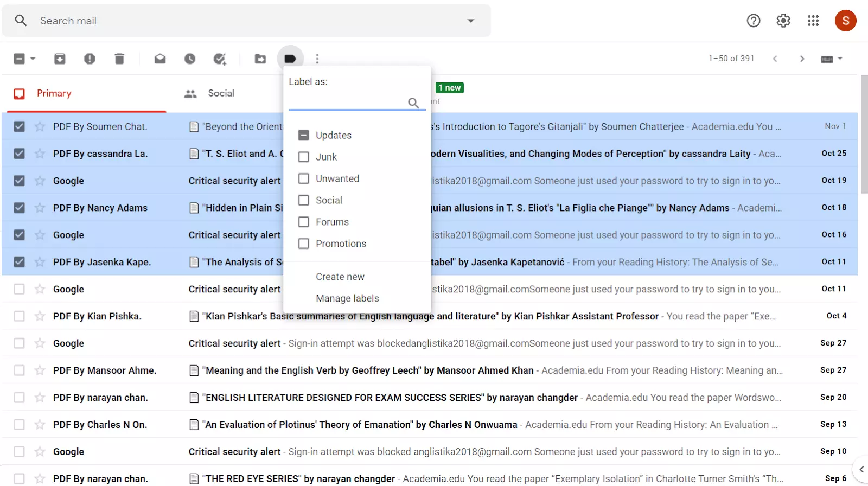The image size is (868, 486).
Task: Click the mail list vertical scrollbar
Action: (x=864, y=134)
